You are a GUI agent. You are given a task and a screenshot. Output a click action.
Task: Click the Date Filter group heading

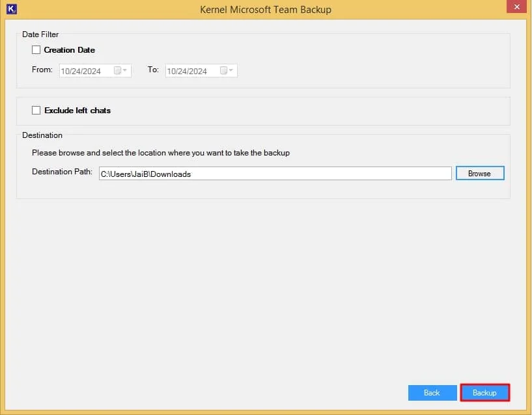click(x=40, y=34)
